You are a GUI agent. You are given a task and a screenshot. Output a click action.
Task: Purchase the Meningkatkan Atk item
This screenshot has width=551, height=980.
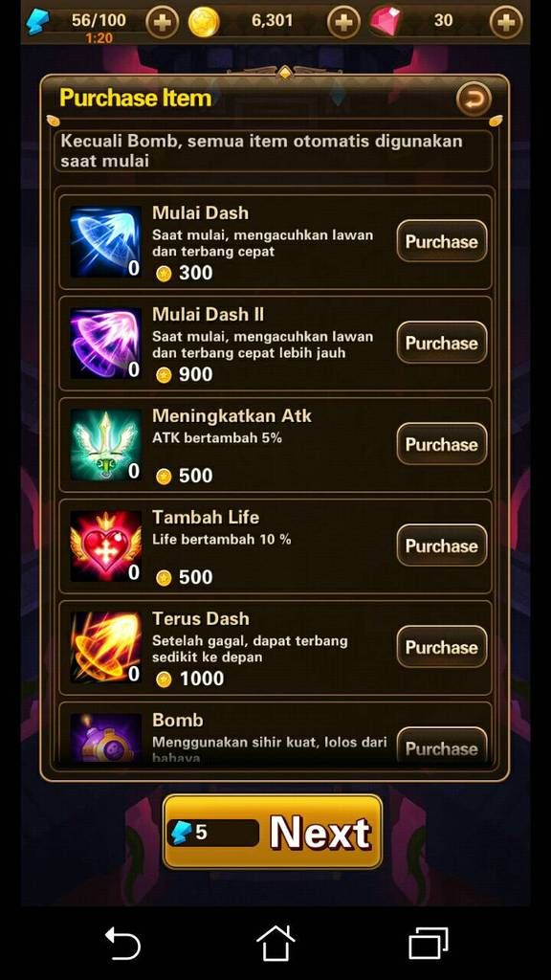(442, 444)
